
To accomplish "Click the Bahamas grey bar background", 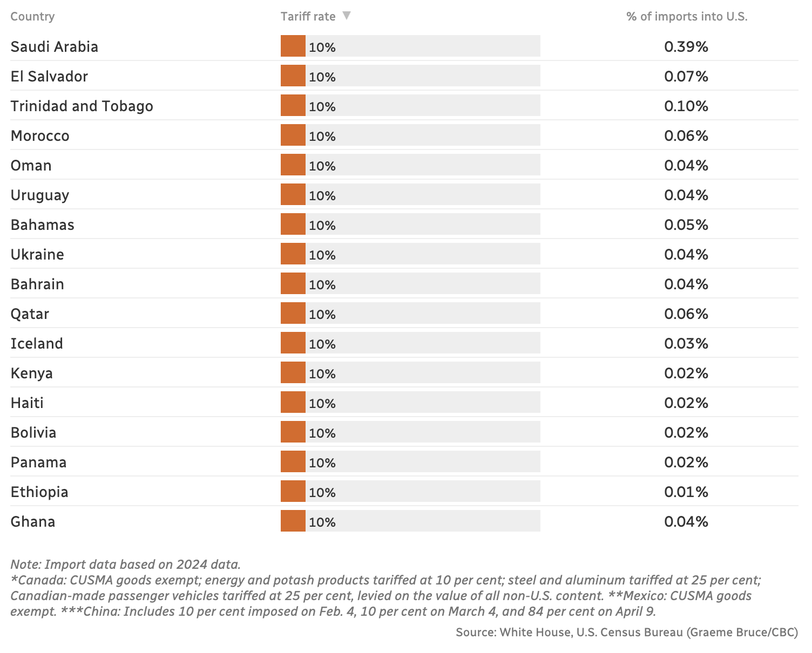I will (x=437, y=225).
